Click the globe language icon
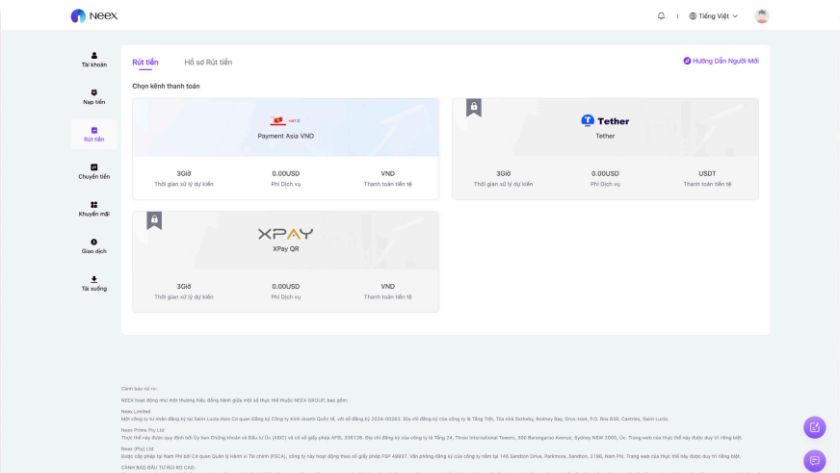 pos(693,16)
